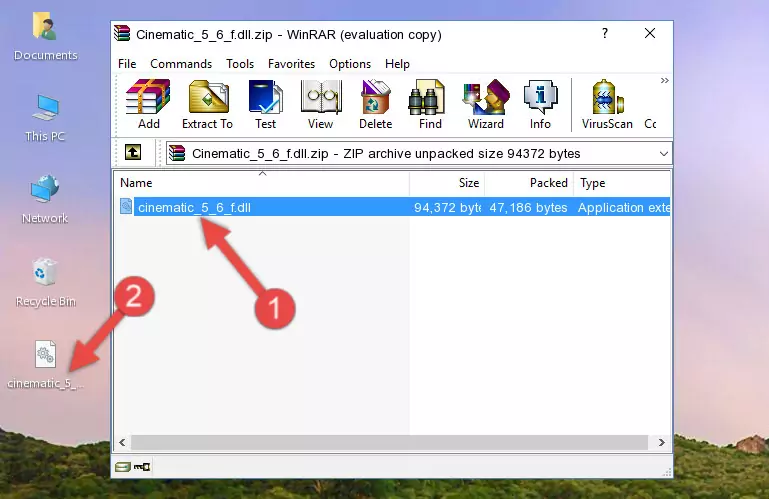The width and height of the screenshot is (769, 499).
Task: Show more toolbar buttons chevron
Action: [665, 80]
